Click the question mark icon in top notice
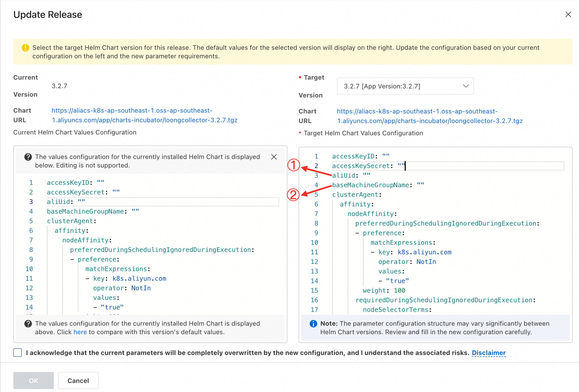Viewport: 579px width, 392px height. click(x=28, y=157)
